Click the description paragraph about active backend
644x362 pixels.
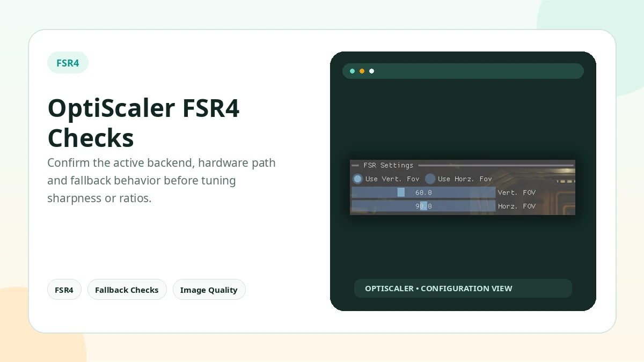click(x=162, y=180)
